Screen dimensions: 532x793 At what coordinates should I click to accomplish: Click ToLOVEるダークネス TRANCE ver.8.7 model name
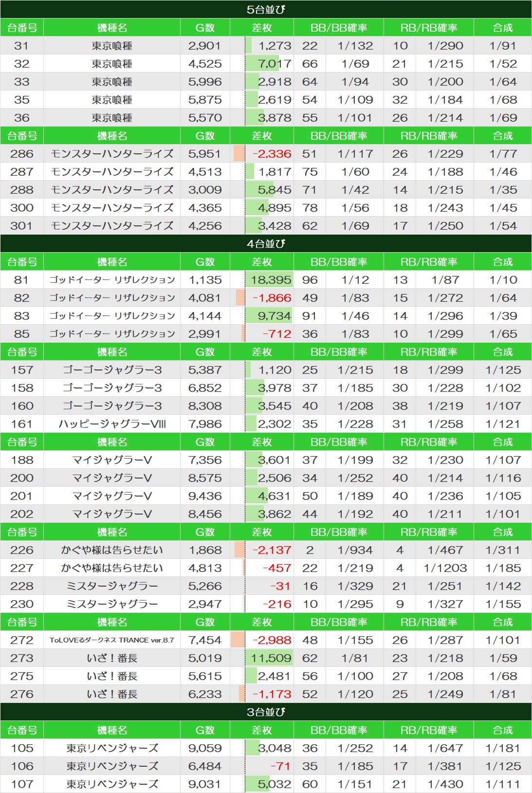(x=112, y=640)
